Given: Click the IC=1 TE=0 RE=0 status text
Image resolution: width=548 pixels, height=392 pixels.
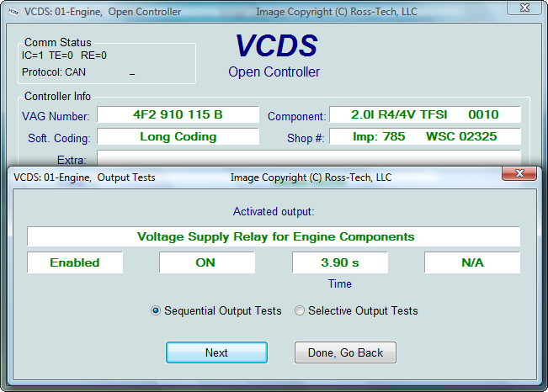Looking at the screenshot, I should (x=64, y=56).
